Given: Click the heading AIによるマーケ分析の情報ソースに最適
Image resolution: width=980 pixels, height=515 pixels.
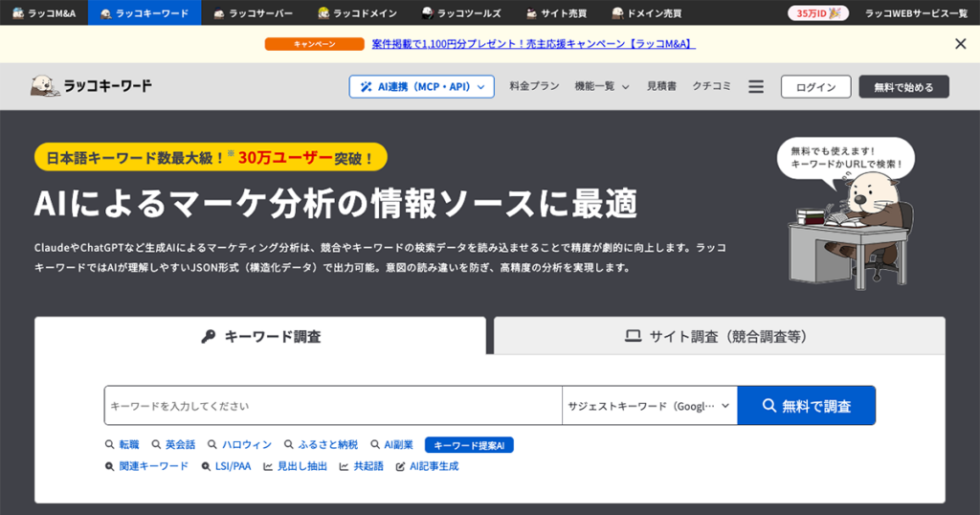Looking at the screenshot, I should [336, 204].
